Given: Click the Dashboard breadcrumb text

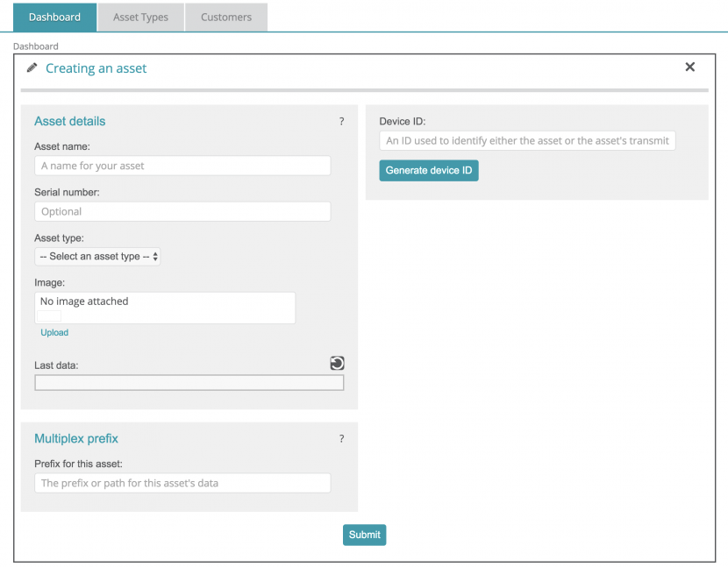Looking at the screenshot, I should pyautogui.click(x=36, y=46).
